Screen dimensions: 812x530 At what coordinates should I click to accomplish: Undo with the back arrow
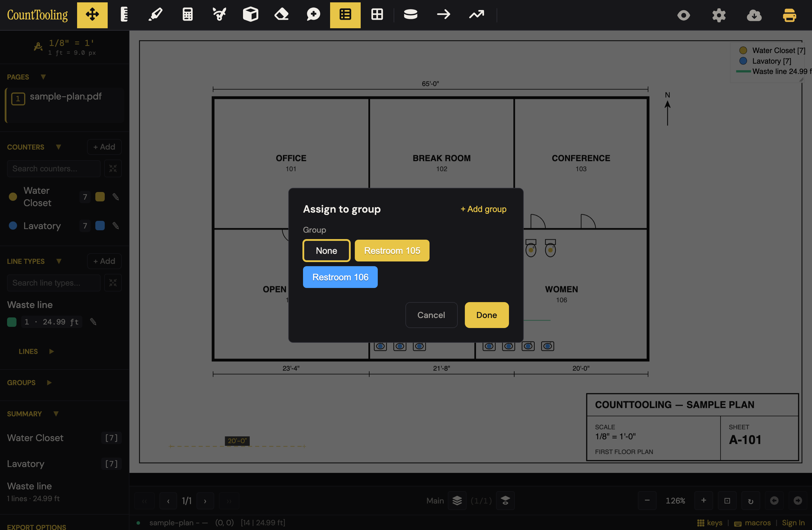tap(774, 501)
